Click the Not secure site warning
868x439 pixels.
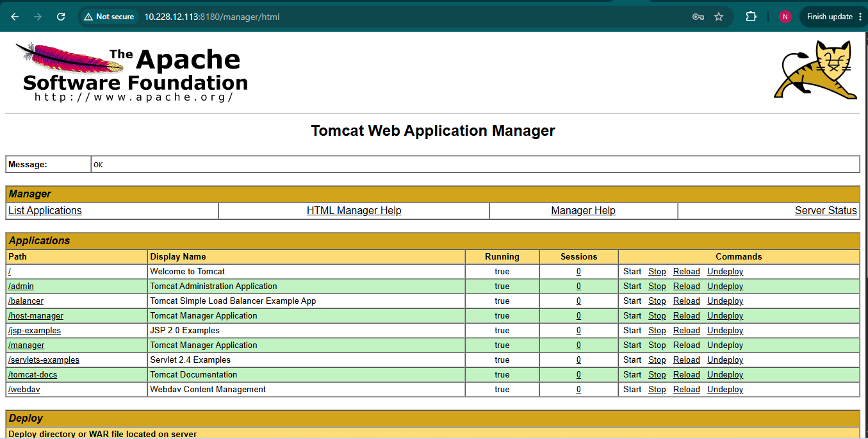point(109,17)
